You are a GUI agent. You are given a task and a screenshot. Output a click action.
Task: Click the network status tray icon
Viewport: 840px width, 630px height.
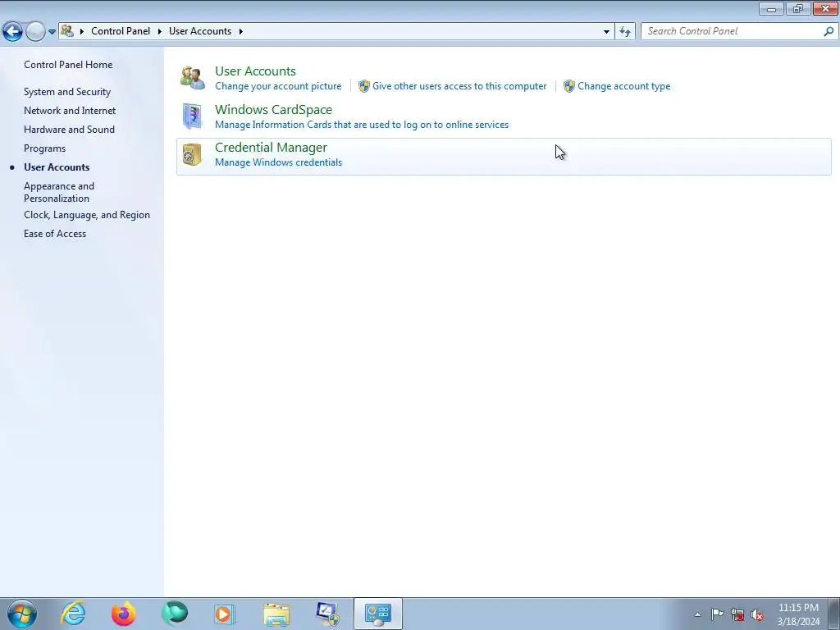click(737, 614)
